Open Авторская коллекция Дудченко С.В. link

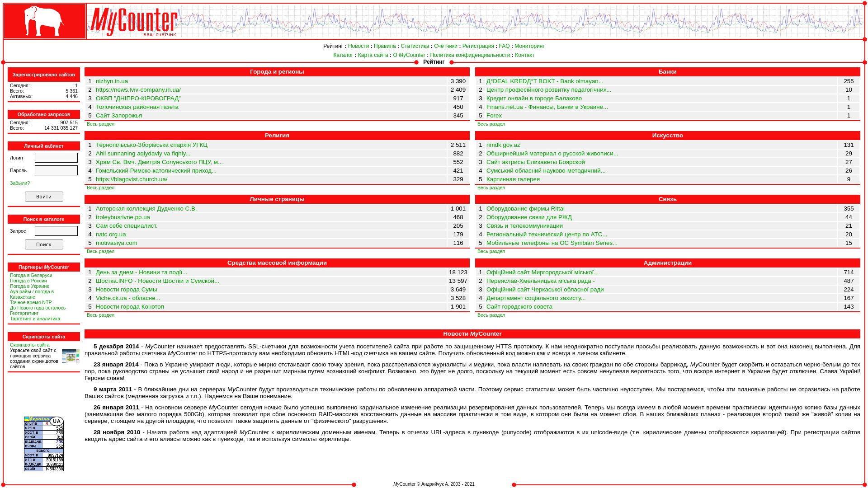[x=146, y=209]
